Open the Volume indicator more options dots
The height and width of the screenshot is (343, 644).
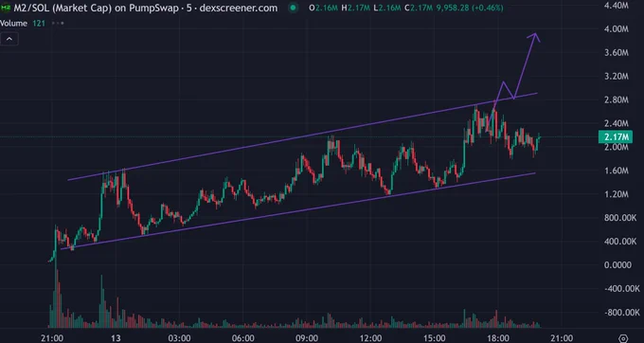58,24
